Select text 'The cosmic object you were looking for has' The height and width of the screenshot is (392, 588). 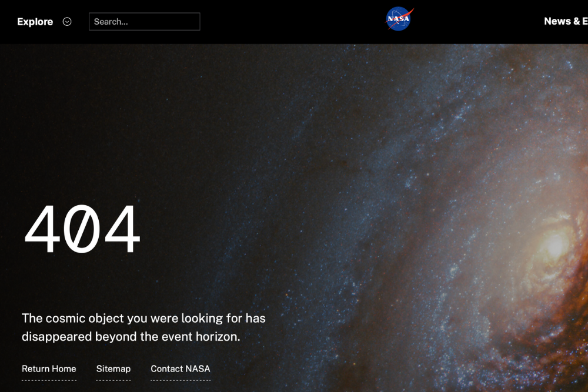point(143,318)
